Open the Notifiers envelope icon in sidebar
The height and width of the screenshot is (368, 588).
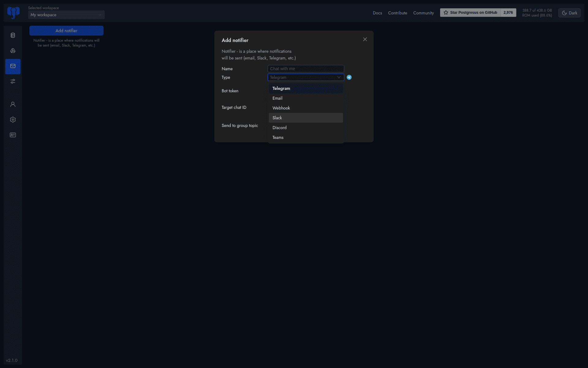point(13,66)
